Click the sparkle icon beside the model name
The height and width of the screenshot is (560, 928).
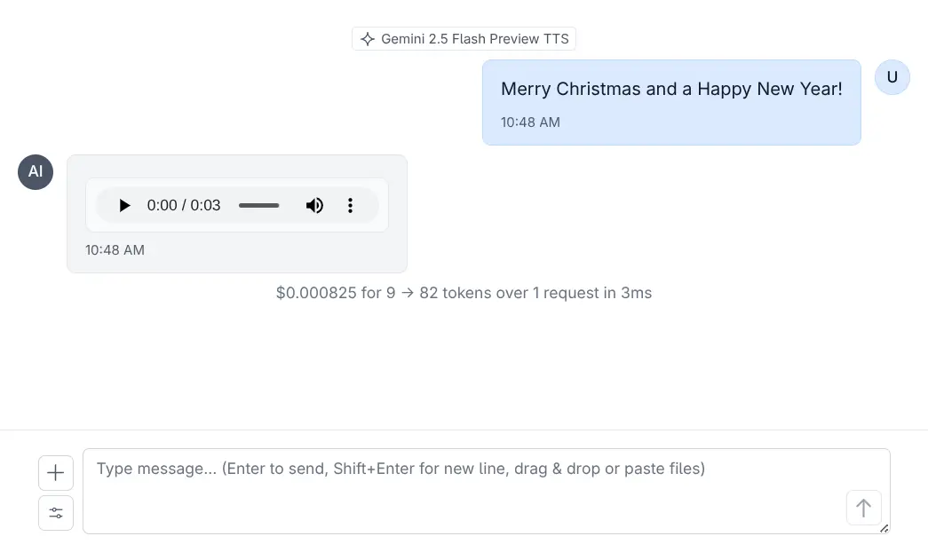click(x=368, y=39)
